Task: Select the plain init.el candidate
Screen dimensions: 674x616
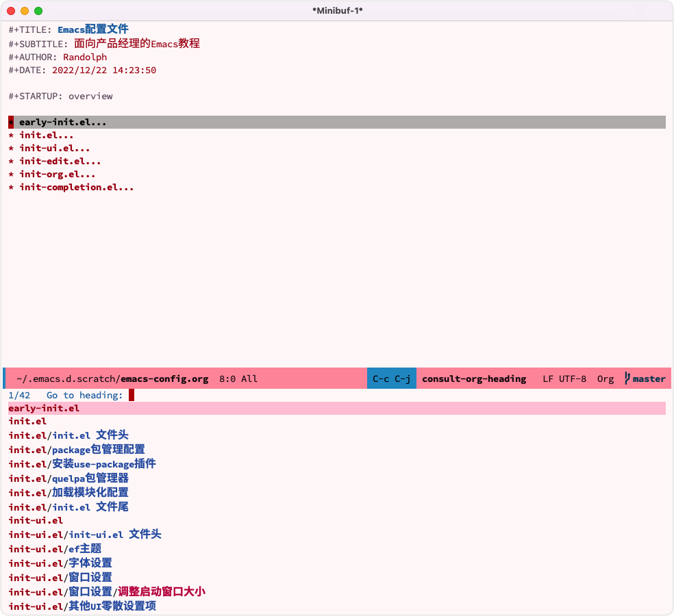Action: pyautogui.click(x=27, y=422)
